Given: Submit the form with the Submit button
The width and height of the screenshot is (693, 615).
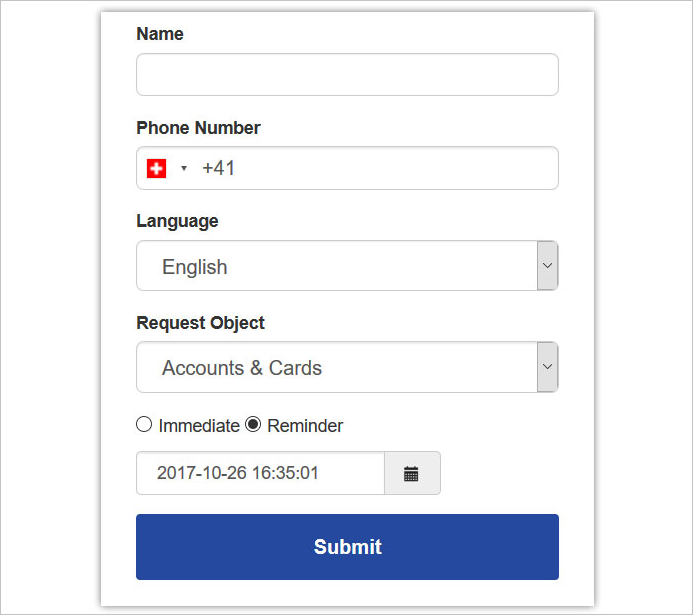Looking at the screenshot, I should click(x=347, y=547).
